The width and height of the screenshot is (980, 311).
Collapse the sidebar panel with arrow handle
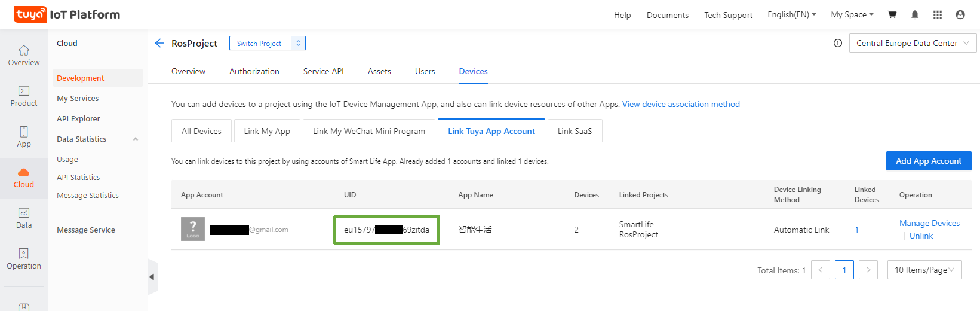152,277
